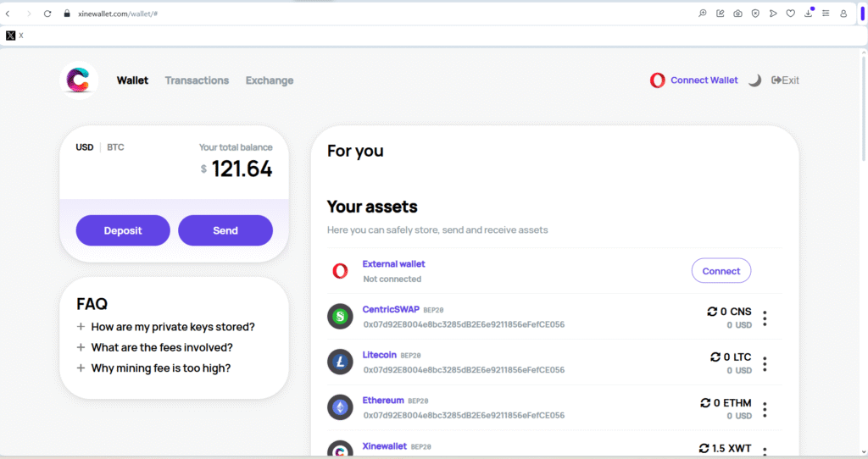Click the CentricSWAP coin icon

point(340,317)
